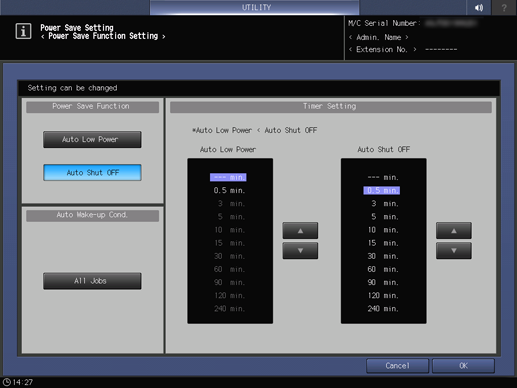This screenshot has width=517, height=388.
Task: Select highlighted '0.5 min.' in Auto Shut OFF list
Action: (x=382, y=190)
